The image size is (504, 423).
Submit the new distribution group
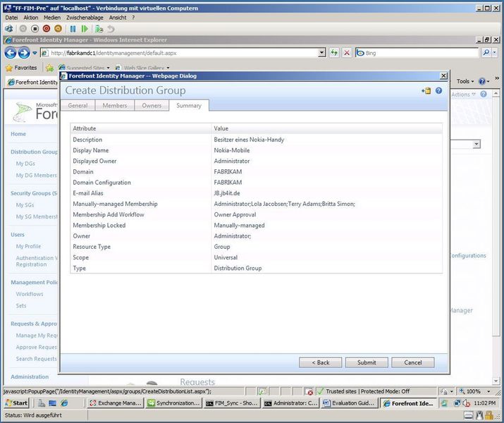(x=367, y=362)
